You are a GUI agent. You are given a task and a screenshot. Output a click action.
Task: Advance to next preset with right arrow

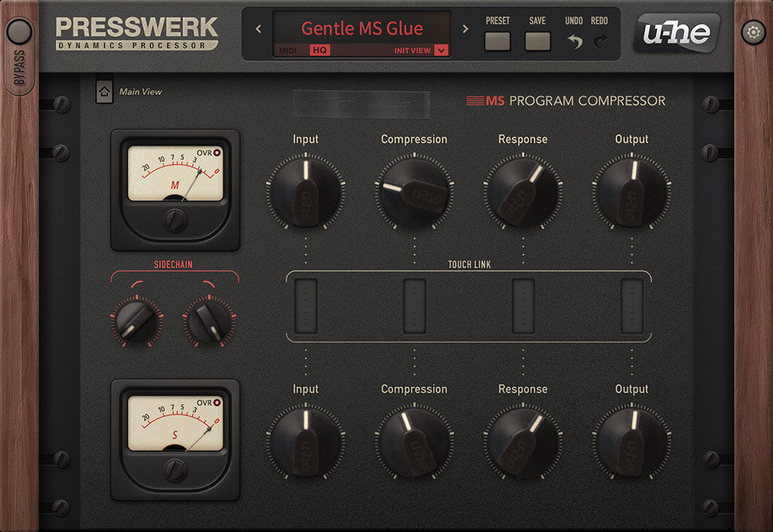465,29
